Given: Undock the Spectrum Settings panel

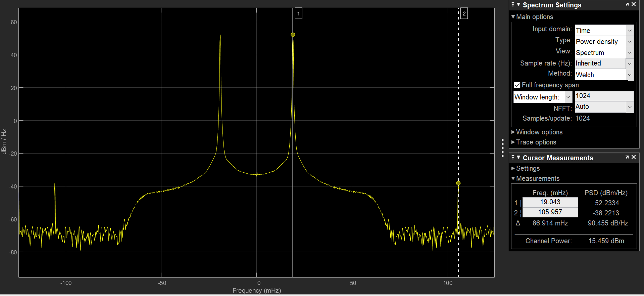Looking at the screenshot, I should coord(627,4).
